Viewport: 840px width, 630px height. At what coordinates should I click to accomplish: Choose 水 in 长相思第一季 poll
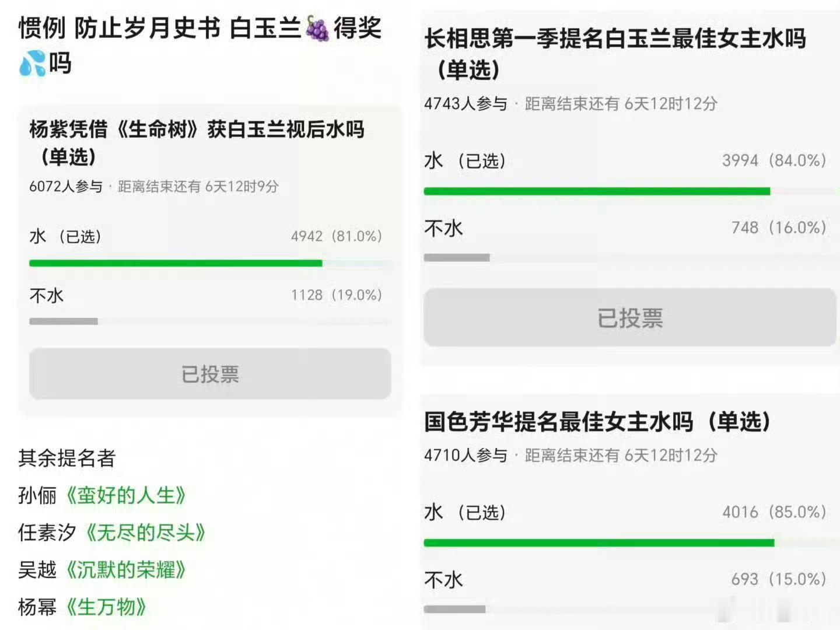click(x=625, y=160)
